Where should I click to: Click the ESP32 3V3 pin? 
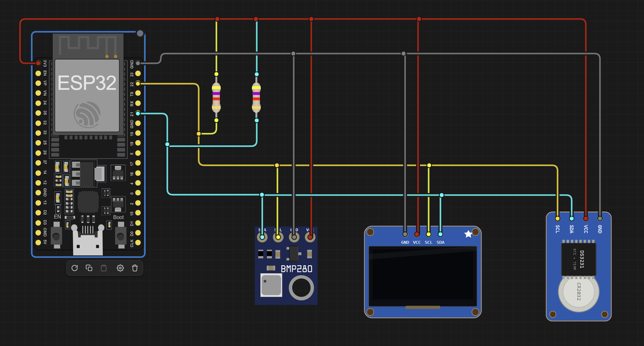[x=38, y=63]
